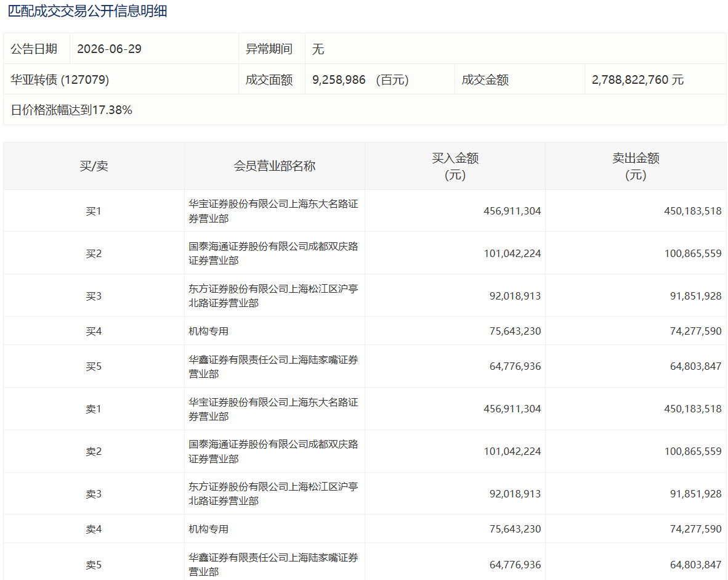The width and height of the screenshot is (728, 580).
Task: Click 456,911,304 in the 买1 row
Action: (x=512, y=211)
